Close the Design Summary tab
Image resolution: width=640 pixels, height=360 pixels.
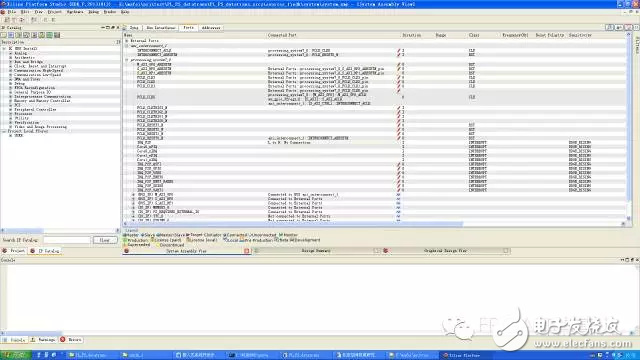click(376, 251)
